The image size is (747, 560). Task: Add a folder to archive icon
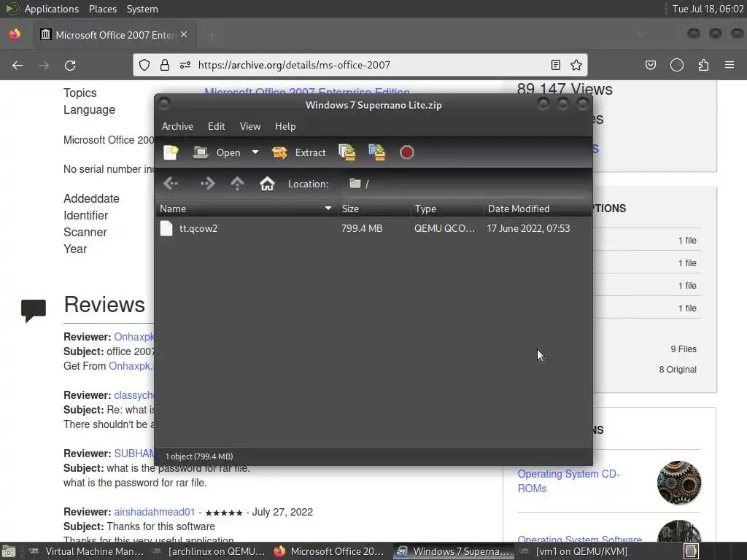pos(377,152)
